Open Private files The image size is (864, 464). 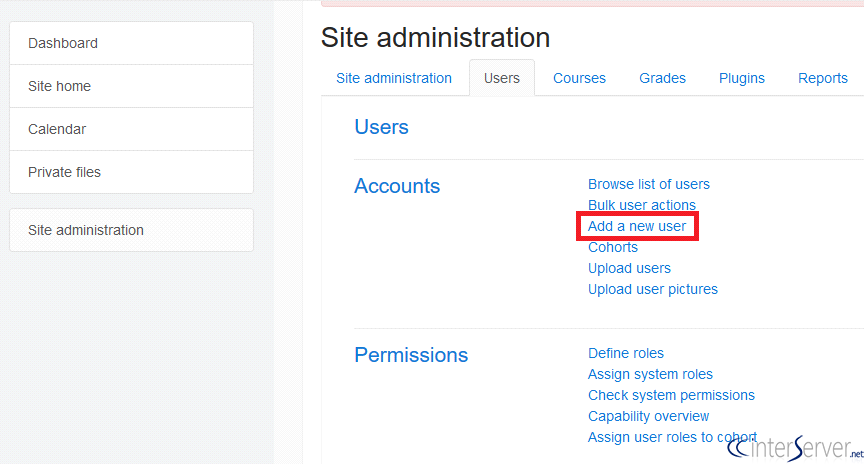[131, 172]
